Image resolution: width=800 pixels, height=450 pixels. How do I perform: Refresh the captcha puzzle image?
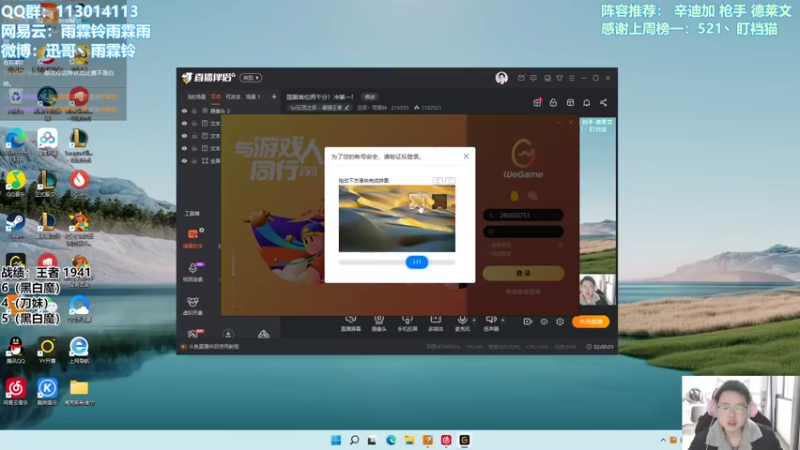(x=450, y=181)
